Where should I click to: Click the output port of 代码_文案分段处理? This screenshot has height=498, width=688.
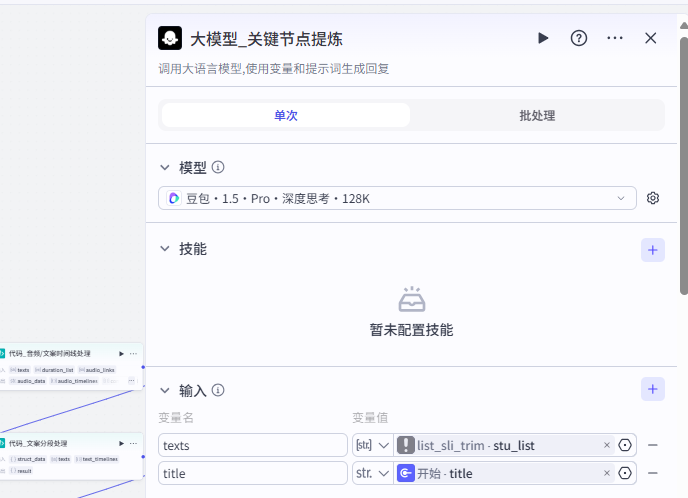pos(143,457)
